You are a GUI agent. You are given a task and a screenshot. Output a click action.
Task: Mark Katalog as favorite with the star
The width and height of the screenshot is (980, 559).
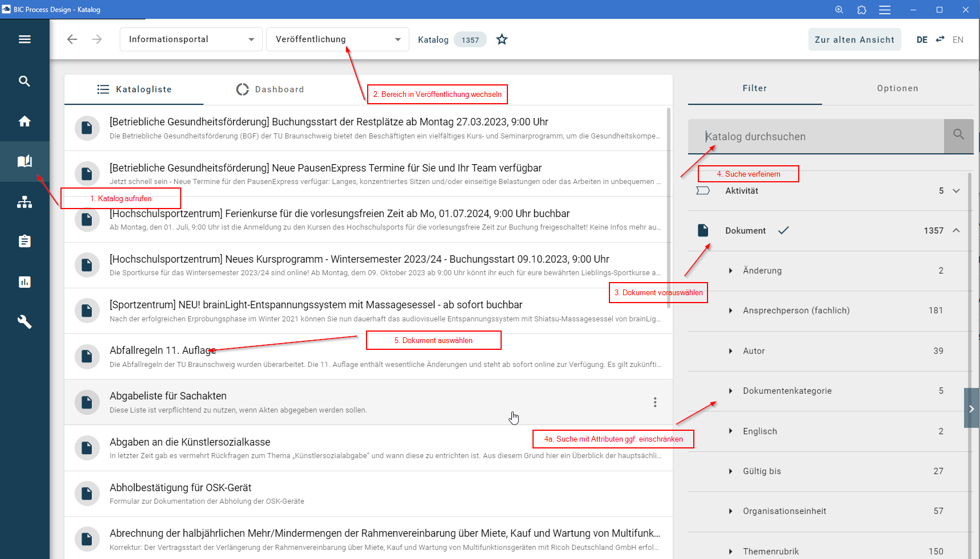pos(502,39)
